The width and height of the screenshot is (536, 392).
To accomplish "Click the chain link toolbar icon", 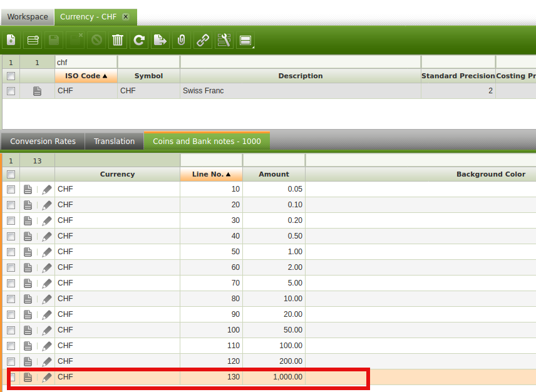I will tap(202, 41).
